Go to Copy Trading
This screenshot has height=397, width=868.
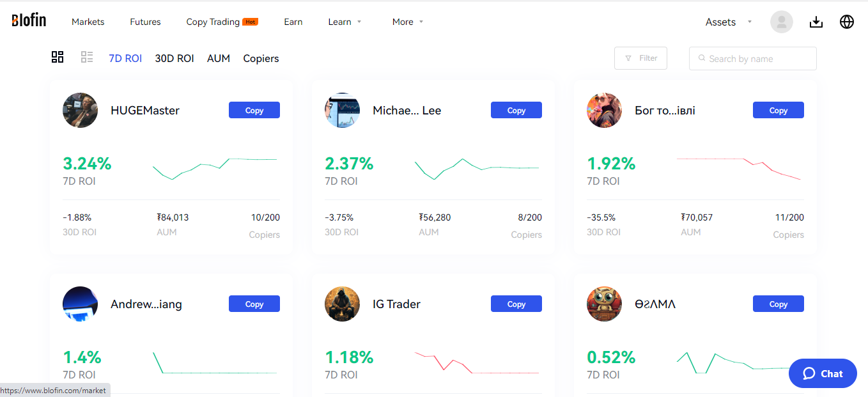[222, 22]
